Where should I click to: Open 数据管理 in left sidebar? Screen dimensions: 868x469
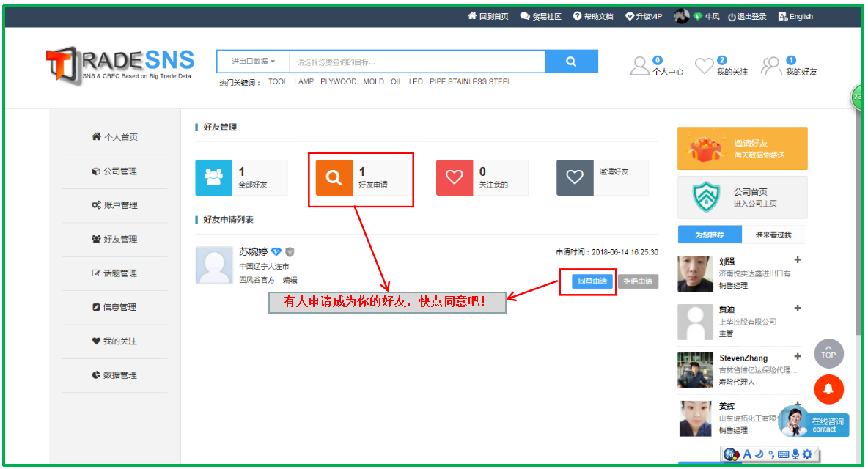(114, 375)
